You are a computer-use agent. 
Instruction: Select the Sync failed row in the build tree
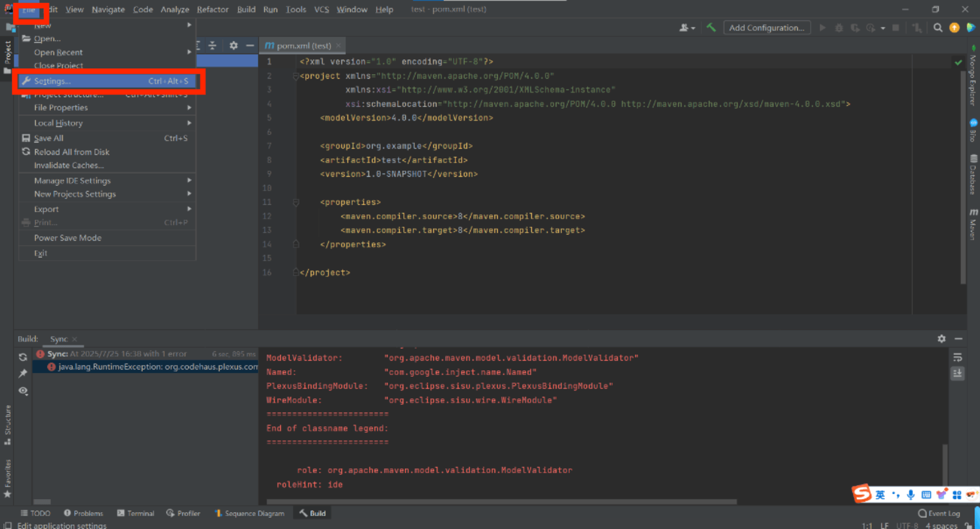pyautogui.click(x=145, y=353)
